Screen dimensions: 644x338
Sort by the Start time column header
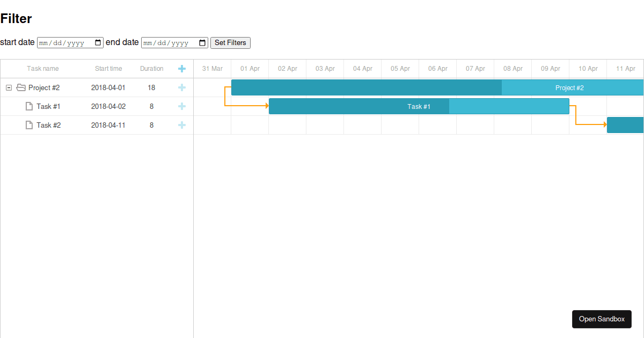tap(108, 69)
